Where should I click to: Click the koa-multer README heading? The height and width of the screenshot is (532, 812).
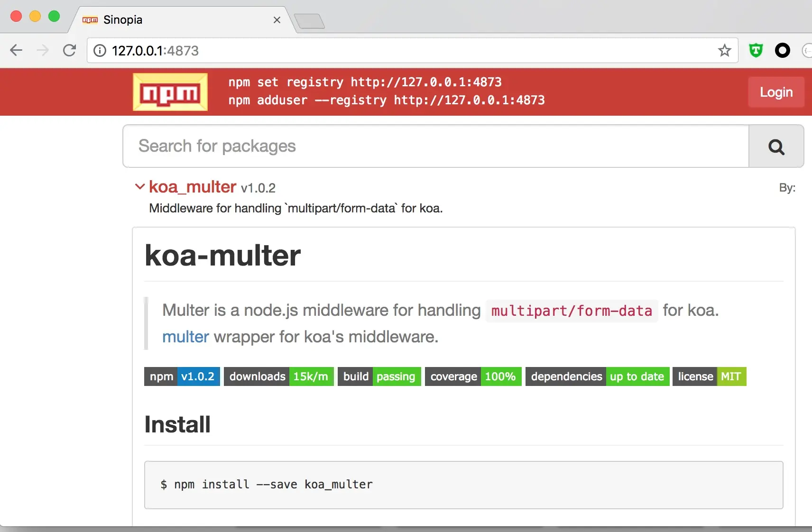point(223,256)
